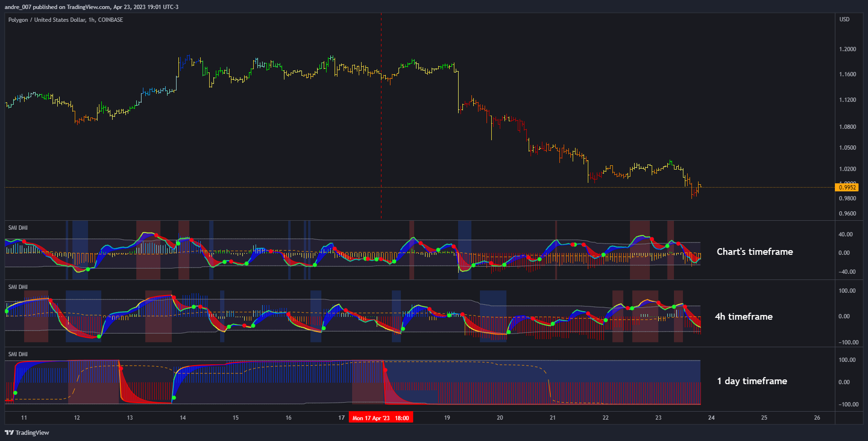The image size is (868, 441).
Task: Click the 1.0200 price axis label
Action: (847, 169)
